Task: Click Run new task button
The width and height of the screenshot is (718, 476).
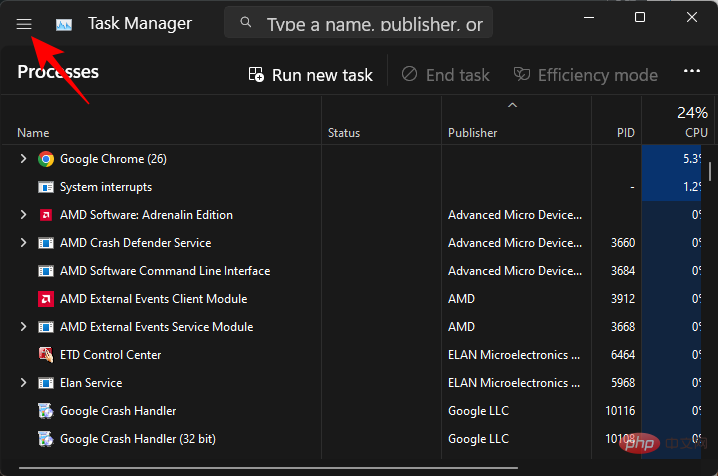Action: click(310, 75)
